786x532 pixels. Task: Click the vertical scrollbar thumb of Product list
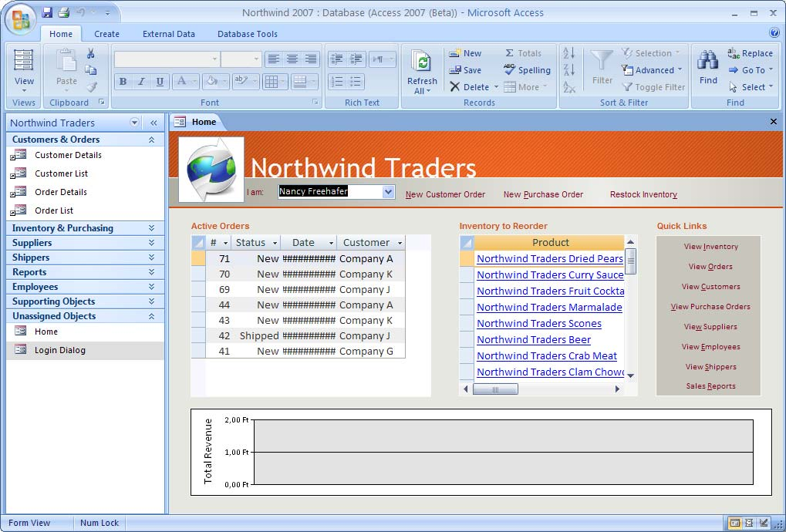pyautogui.click(x=631, y=261)
